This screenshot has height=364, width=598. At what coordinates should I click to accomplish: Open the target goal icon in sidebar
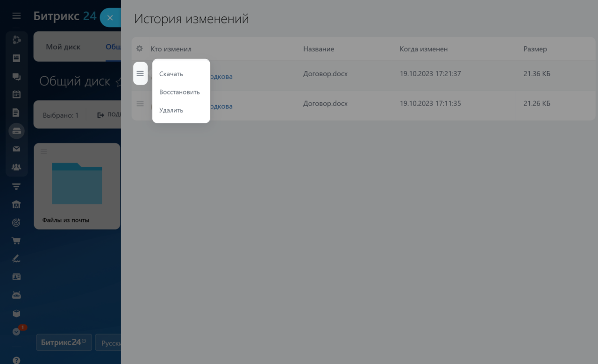[x=16, y=223]
